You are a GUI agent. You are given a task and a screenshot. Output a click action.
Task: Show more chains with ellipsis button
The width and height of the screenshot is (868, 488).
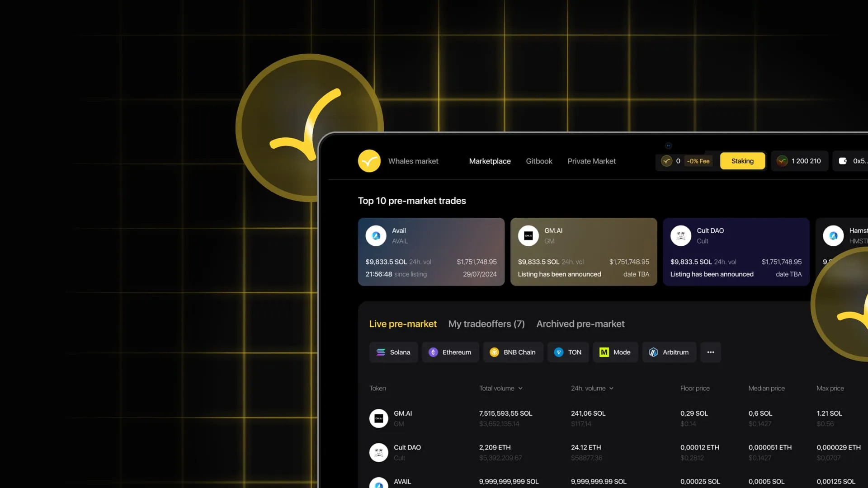(x=711, y=352)
